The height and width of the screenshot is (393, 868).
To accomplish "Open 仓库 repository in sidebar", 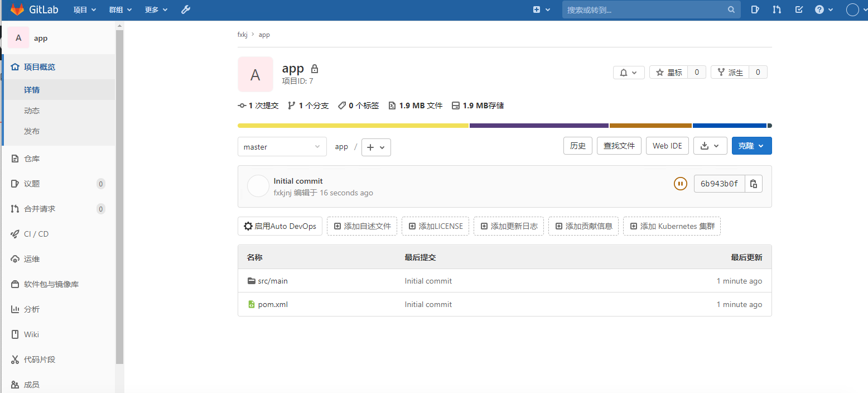I will coord(59,159).
